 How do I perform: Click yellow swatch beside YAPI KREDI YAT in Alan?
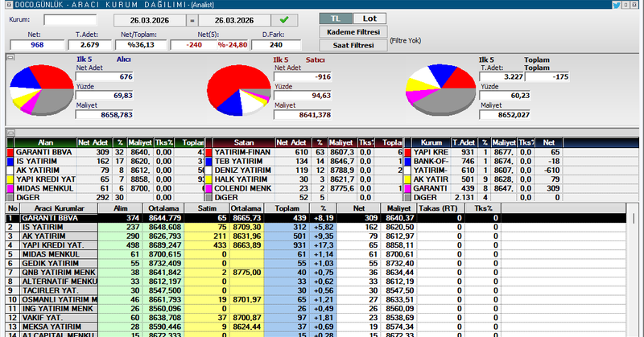[x=10, y=179]
